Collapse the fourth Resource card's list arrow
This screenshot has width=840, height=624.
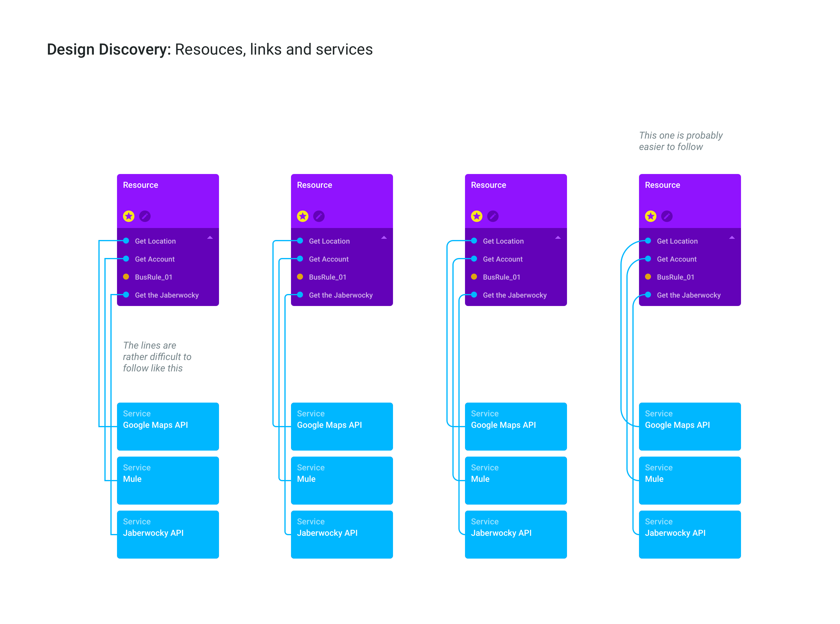pos(732,238)
